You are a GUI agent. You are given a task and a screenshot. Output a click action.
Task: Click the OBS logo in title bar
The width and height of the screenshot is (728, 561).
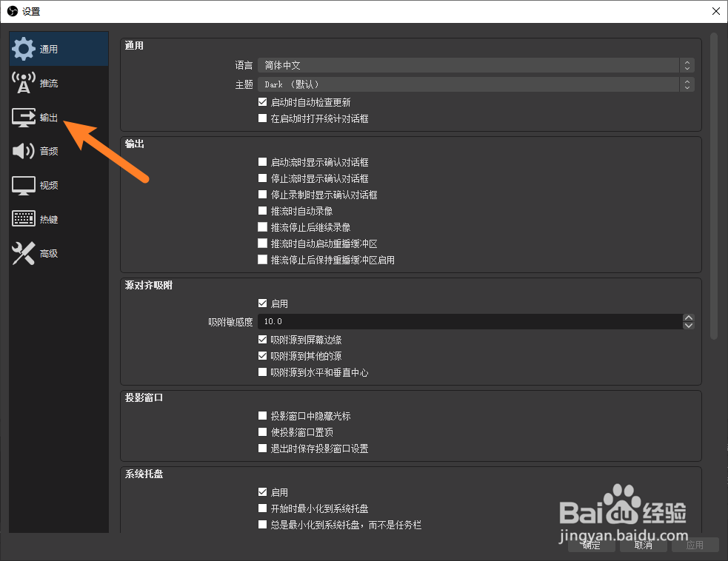point(13,11)
